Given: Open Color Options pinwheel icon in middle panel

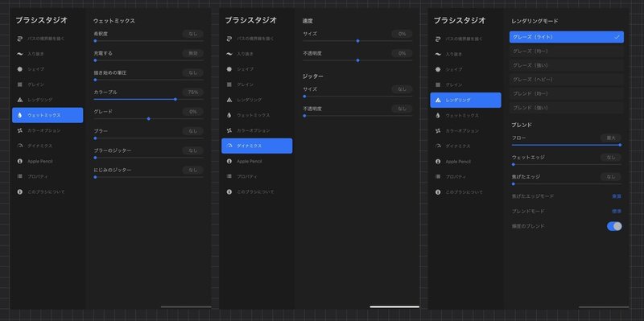Looking at the screenshot, I should coord(229,130).
